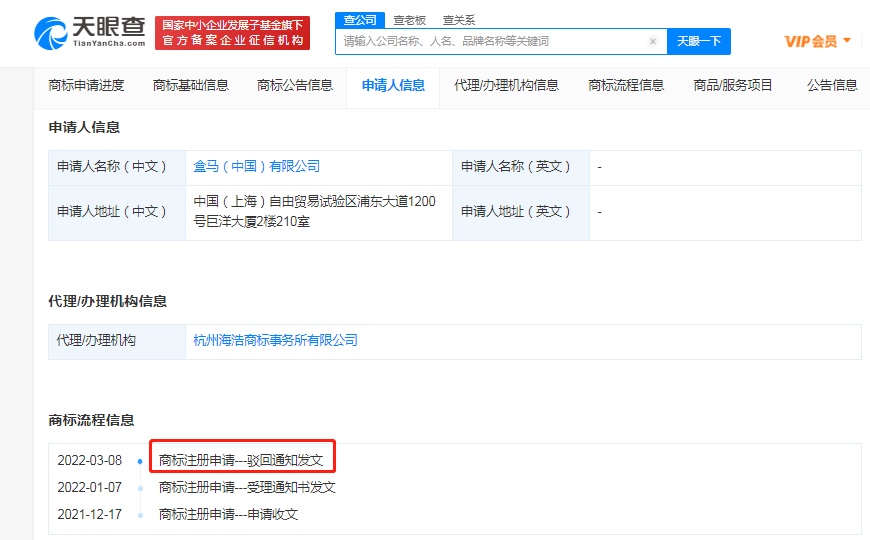Select the 受理通知书发文 flow entry

(247, 488)
